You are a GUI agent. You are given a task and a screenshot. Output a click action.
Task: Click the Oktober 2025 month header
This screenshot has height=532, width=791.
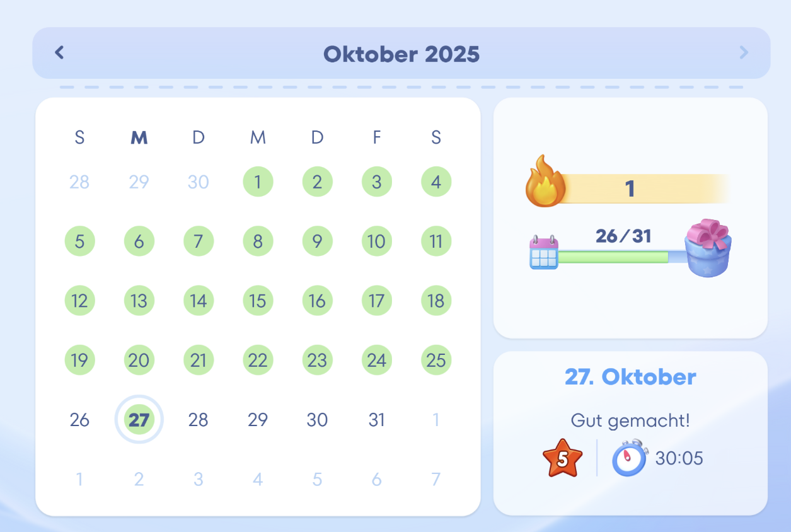(x=401, y=54)
